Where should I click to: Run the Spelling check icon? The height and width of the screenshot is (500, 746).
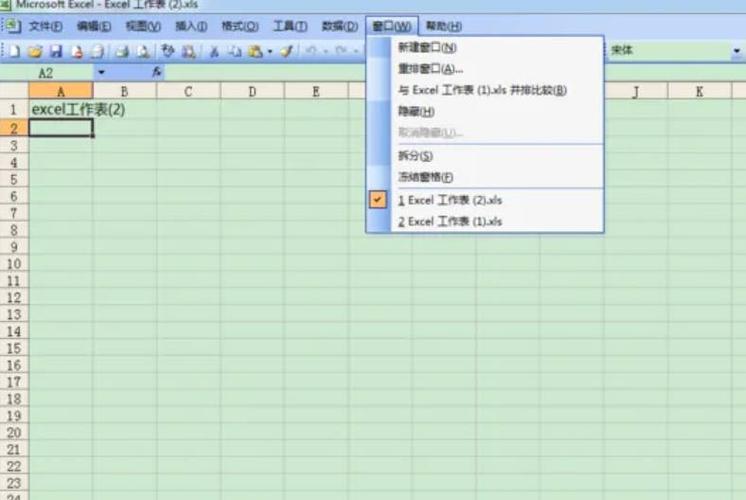click(167, 51)
